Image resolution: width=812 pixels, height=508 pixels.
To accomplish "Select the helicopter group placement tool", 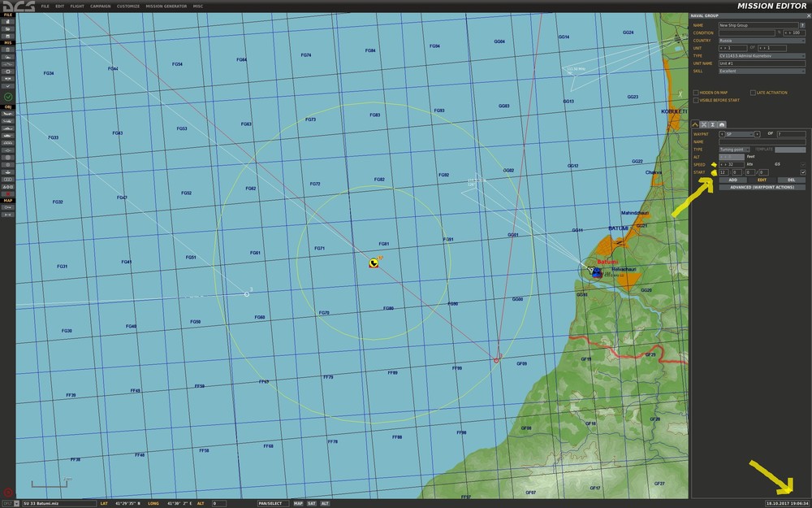I will 8,121.
